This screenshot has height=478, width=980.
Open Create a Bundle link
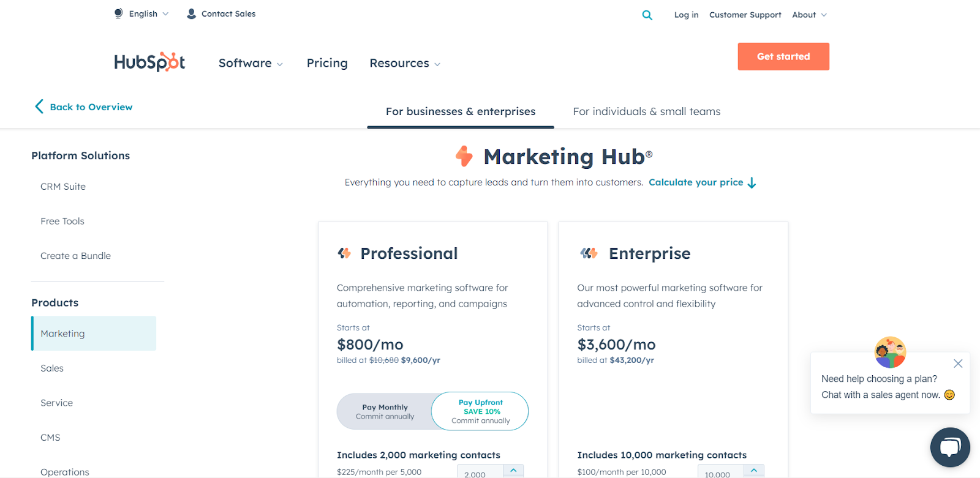tap(75, 256)
